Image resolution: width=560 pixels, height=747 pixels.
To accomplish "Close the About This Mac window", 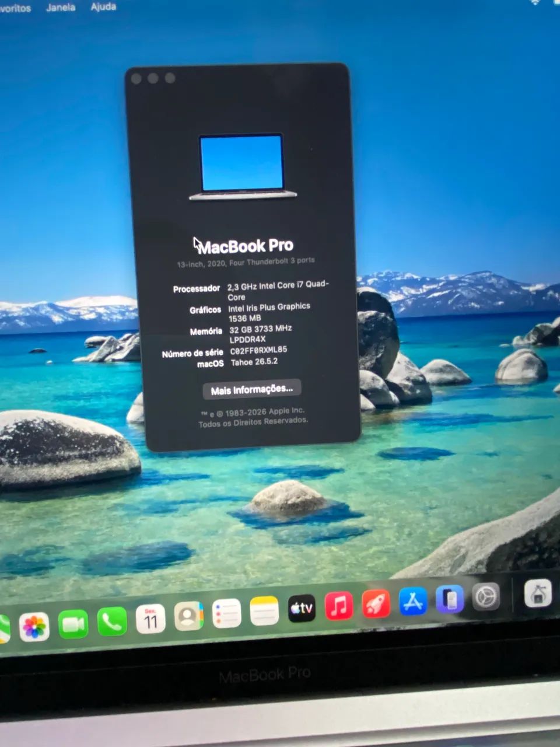I will [x=136, y=79].
